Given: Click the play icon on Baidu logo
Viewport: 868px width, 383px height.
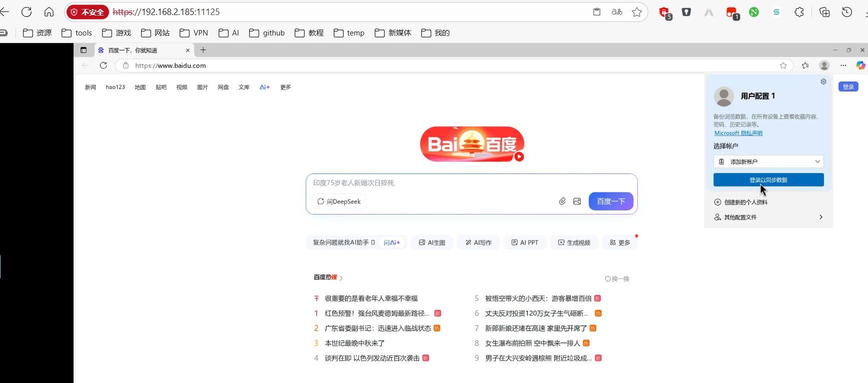Looking at the screenshot, I should pos(519,156).
